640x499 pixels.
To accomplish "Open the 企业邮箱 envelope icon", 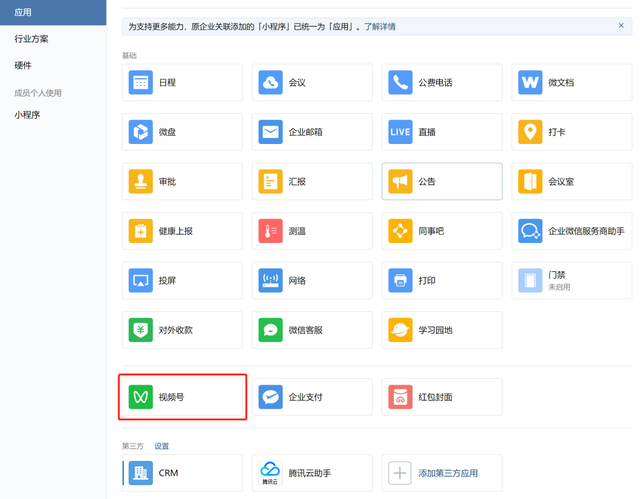I will [270, 132].
